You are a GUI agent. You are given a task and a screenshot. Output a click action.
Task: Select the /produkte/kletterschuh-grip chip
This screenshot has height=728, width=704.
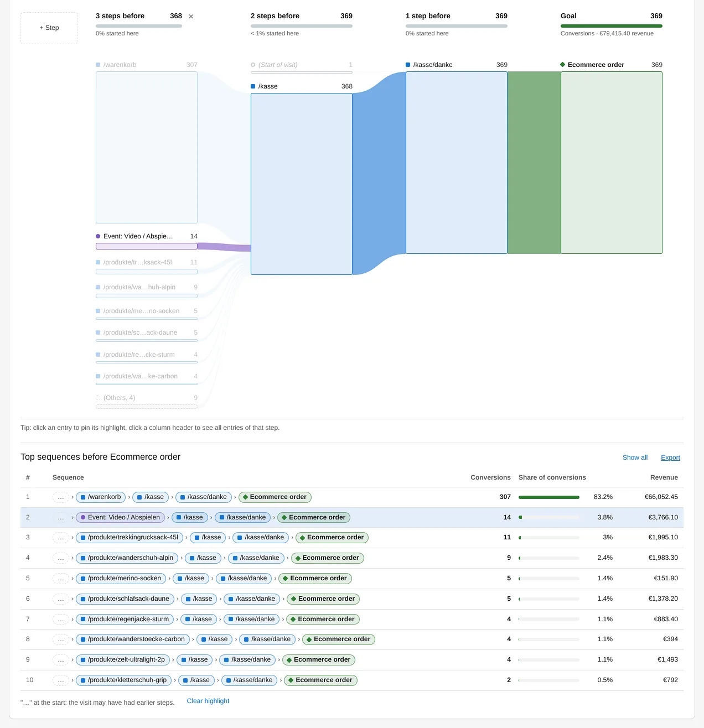point(123,680)
